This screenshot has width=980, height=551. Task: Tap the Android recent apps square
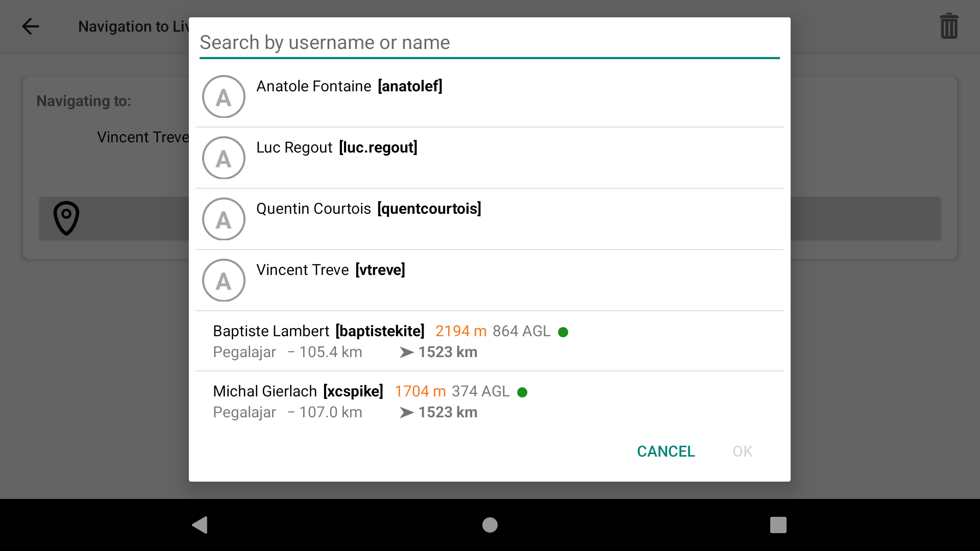(x=778, y=525)
